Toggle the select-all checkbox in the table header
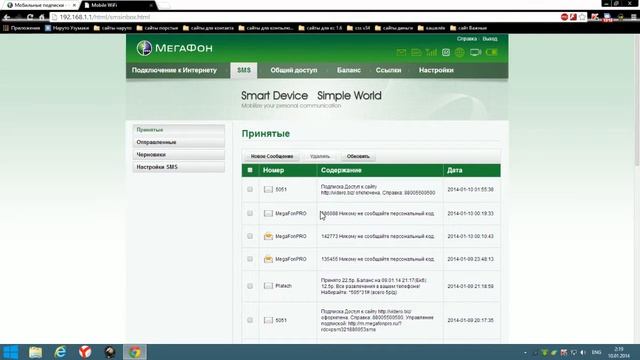The height and width of the screenshot is (360, 640). point(250,170)
